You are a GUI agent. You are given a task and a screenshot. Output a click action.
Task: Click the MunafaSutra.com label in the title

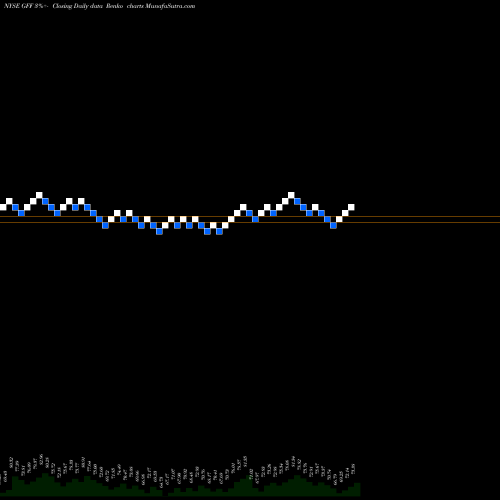click(170, 6)
